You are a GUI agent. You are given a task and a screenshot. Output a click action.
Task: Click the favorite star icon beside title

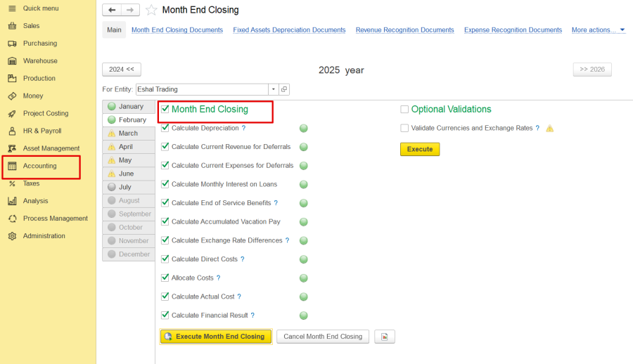151,11
